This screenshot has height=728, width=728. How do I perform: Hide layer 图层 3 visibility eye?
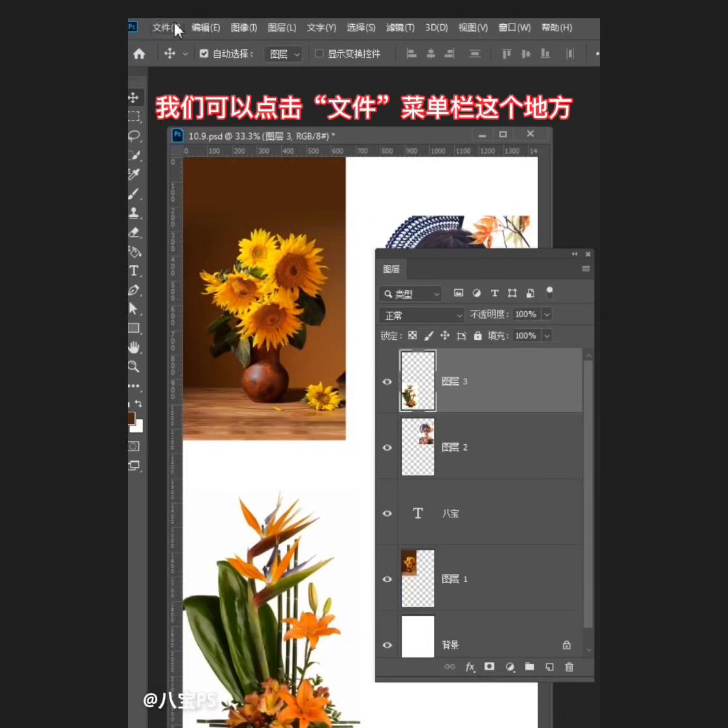(387, 382)
